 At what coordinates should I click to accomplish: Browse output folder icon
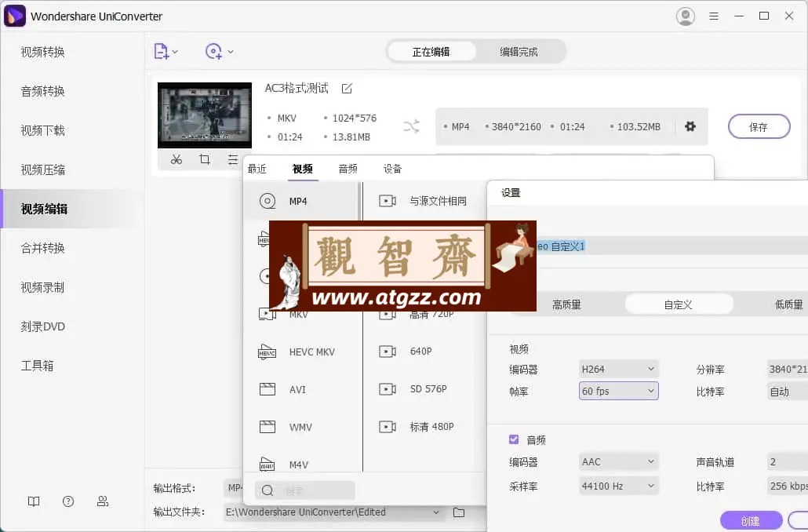point(459,512)
